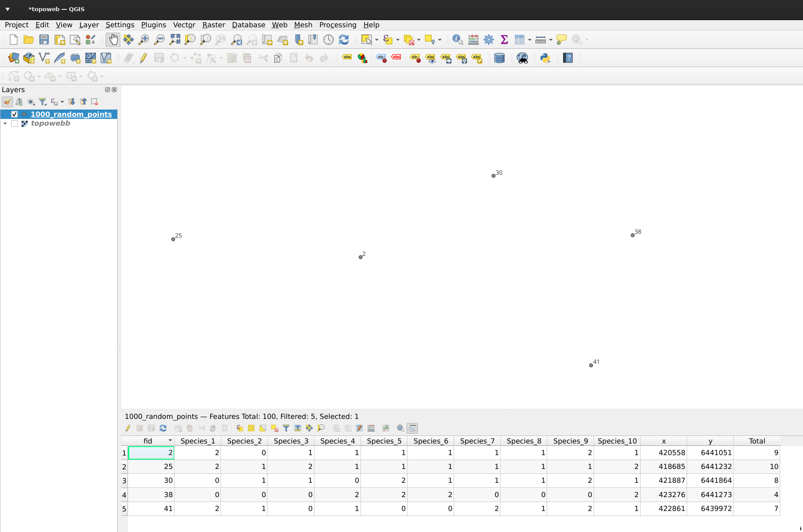Viewport: 803px width, 532px height.
Task: Click the Species_1 column header
Action: pos(198,441)
